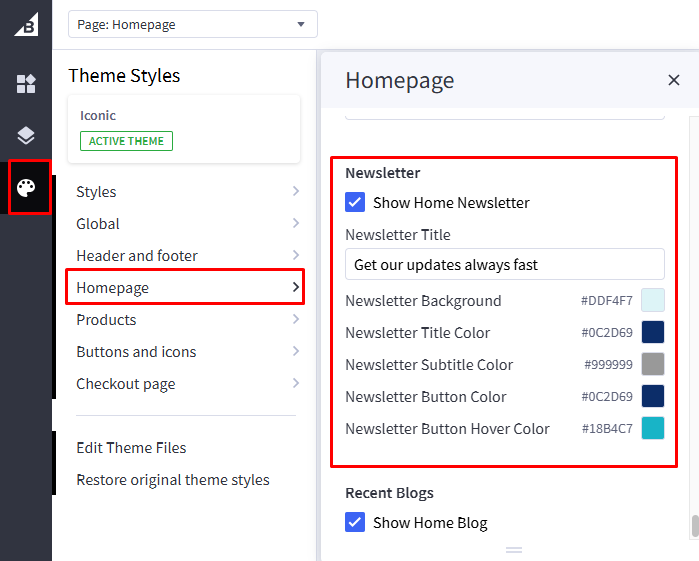Open Header and footer settings
The width and height of the screenshot is (699, 561).
point(186,256)
